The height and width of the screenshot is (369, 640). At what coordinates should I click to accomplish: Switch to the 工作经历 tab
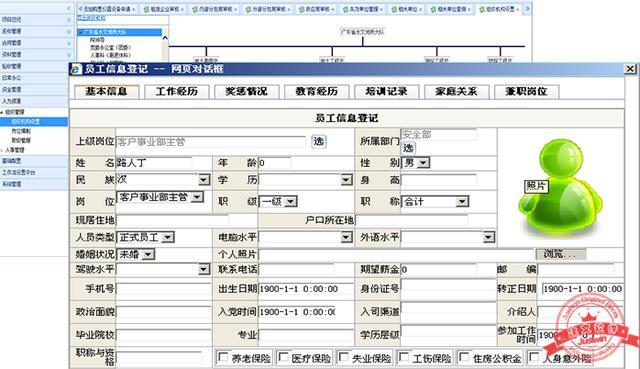point(176,91)
